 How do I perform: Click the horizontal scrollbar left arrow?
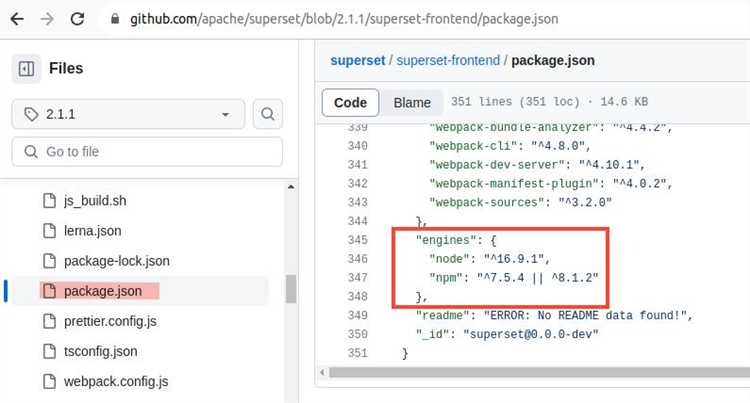[x=322, y=372]
